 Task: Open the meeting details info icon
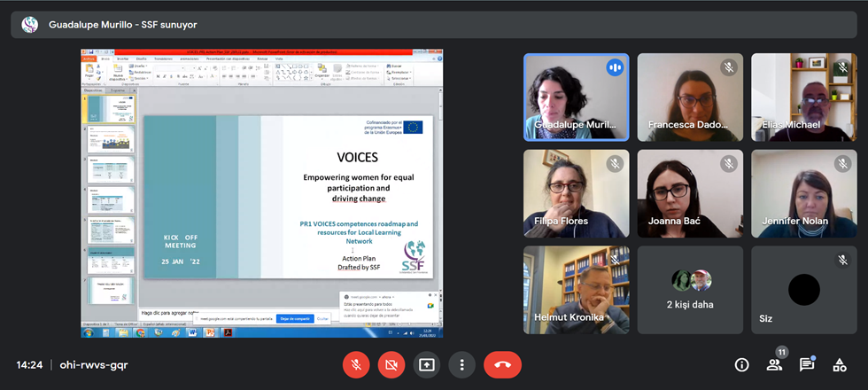pyautogui.click(x=741, y=364)
